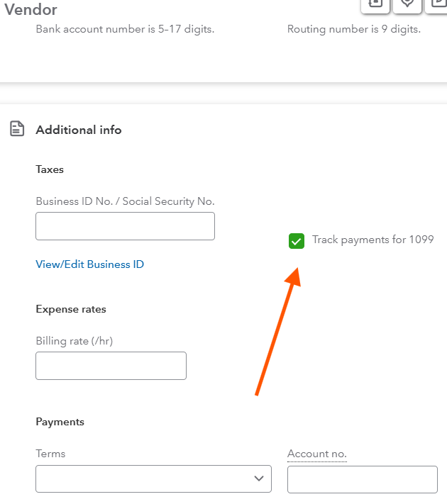The width and height of the screenshot is (447, 504).
Task: Click the Vendor page title
Action: coord(31,10)
